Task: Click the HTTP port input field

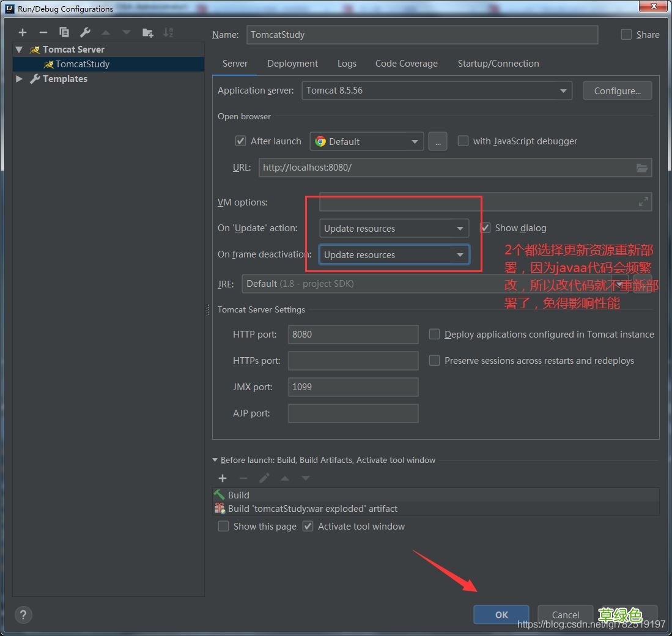Action: (353, 335)
